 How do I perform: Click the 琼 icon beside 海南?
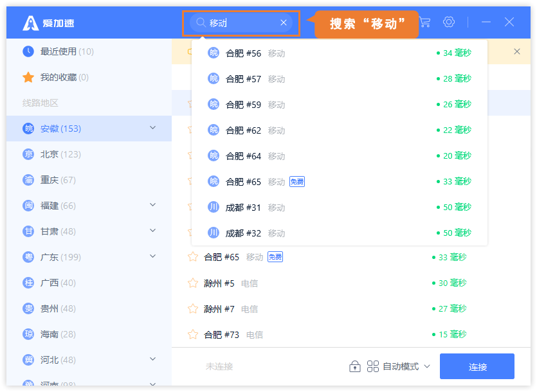click(28, 334)
